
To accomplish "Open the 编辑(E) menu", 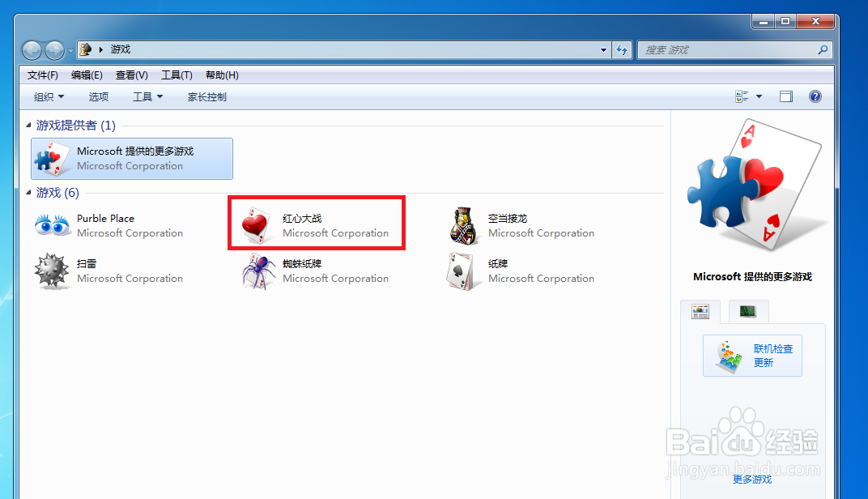I will (87, 75).
